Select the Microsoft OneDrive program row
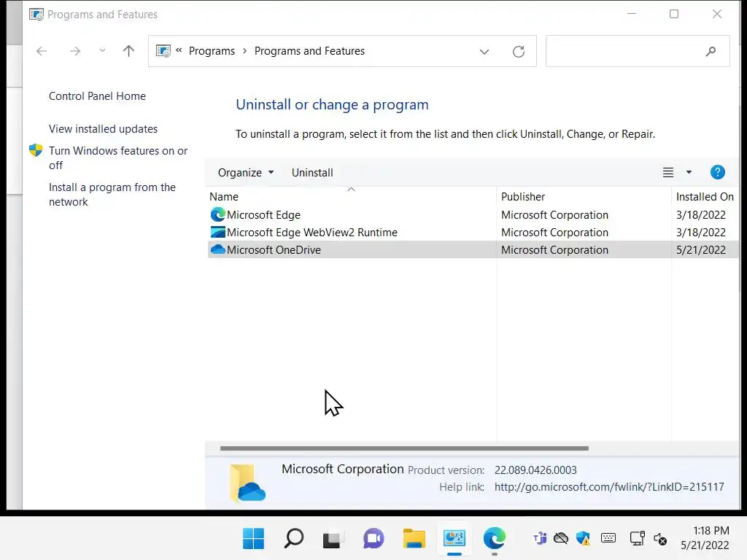Image resolution: width=747 pixels, height=560 pixels. (x=473, y=250)
